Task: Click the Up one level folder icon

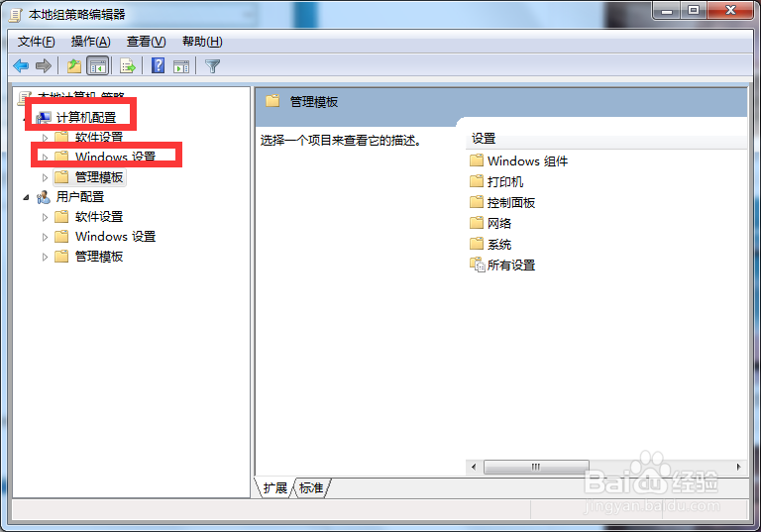Action: (x=74, y=65)
